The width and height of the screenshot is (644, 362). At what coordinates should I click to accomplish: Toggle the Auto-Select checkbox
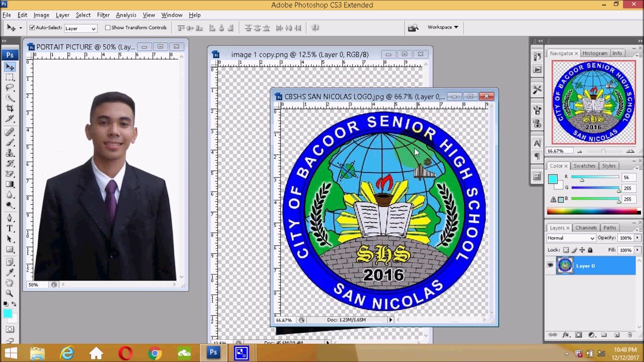[32, 28]
